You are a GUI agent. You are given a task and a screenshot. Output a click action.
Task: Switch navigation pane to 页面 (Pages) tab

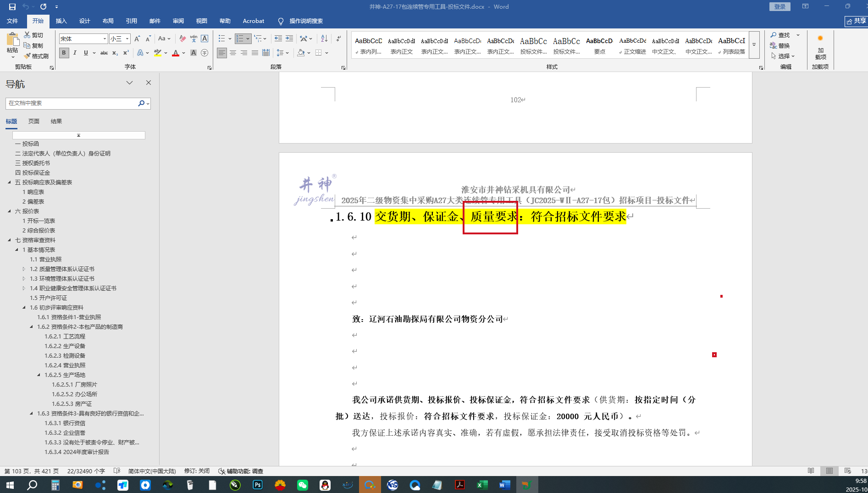[x=34, y=121]
